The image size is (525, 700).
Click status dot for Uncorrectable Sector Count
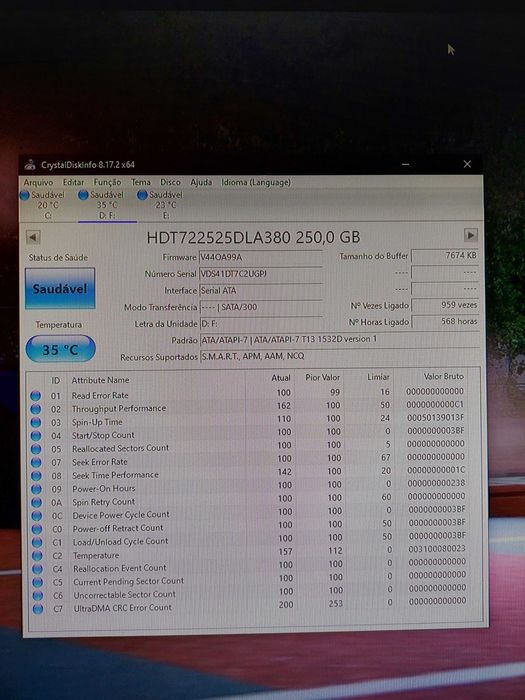38,596
